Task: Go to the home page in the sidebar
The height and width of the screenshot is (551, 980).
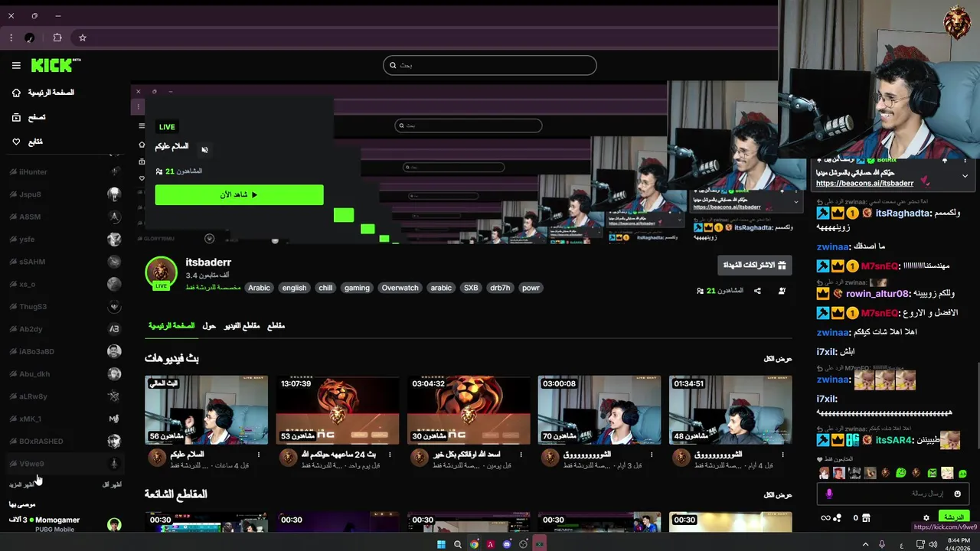Action: (x=43, y=93)
